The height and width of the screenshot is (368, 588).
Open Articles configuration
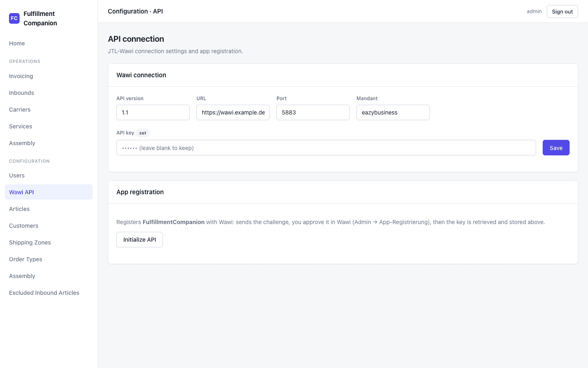(x=49, y=209)
